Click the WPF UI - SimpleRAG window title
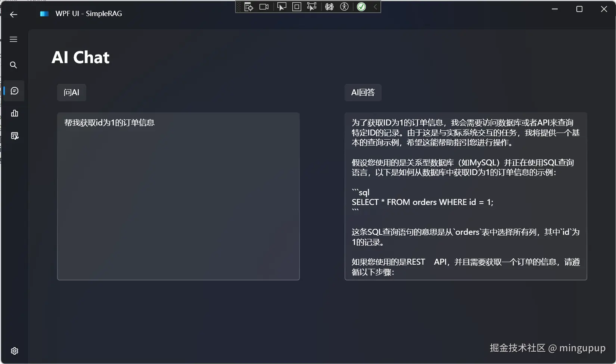 89,14
